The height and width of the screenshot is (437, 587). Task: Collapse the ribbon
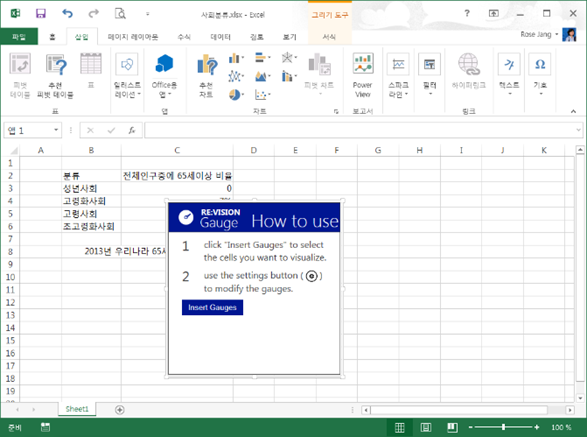(573, 111)
